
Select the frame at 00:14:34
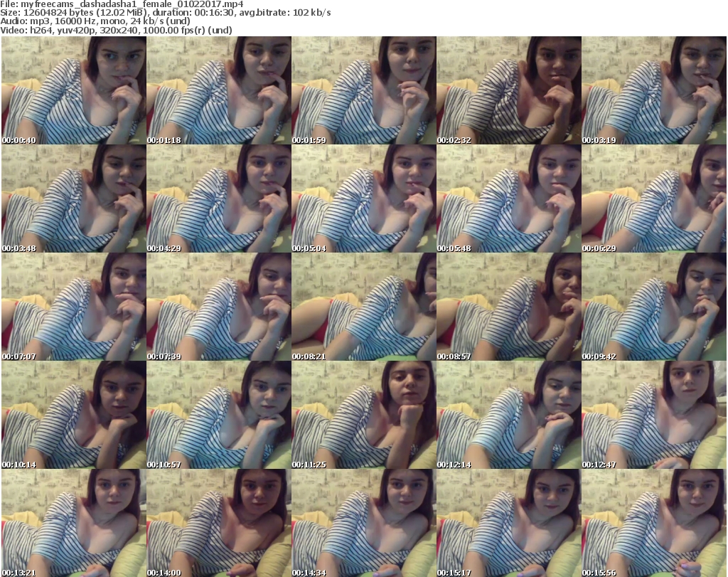364,523
